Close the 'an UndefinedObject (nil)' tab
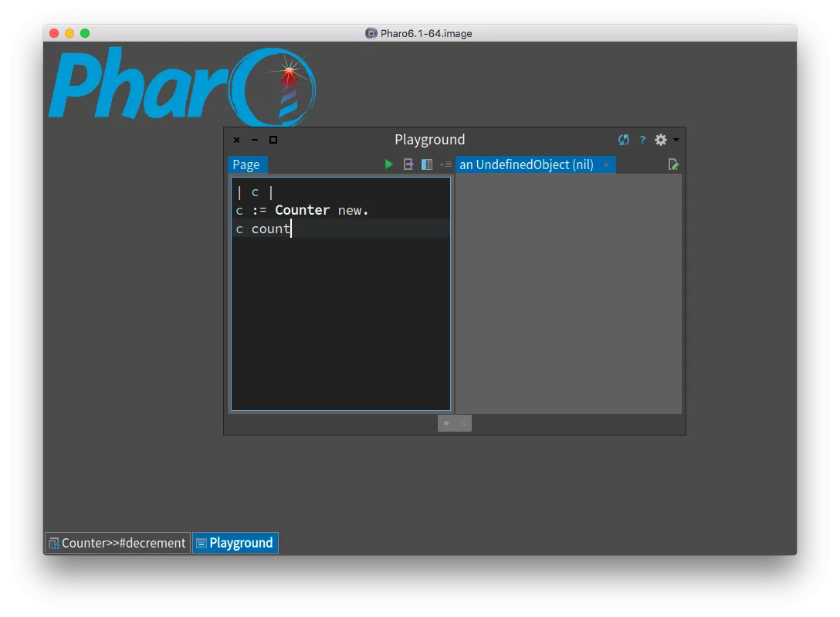 pos(606,165)
